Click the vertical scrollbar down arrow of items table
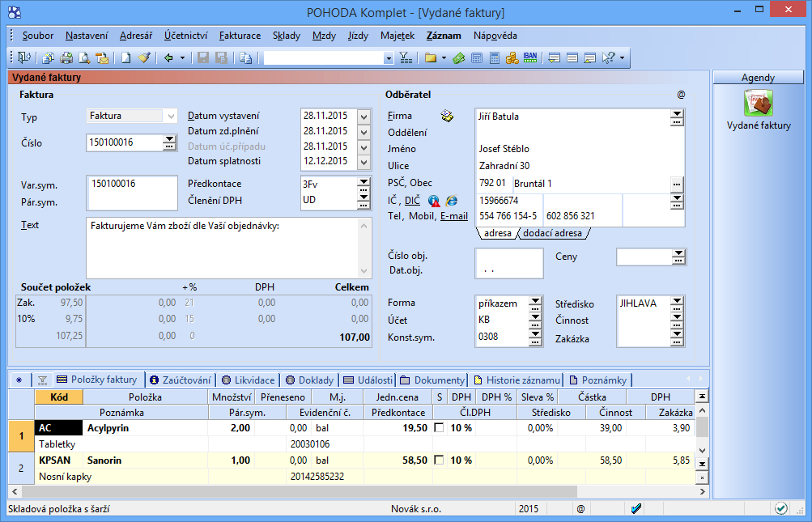812x522 pixels. pos(702,449)
